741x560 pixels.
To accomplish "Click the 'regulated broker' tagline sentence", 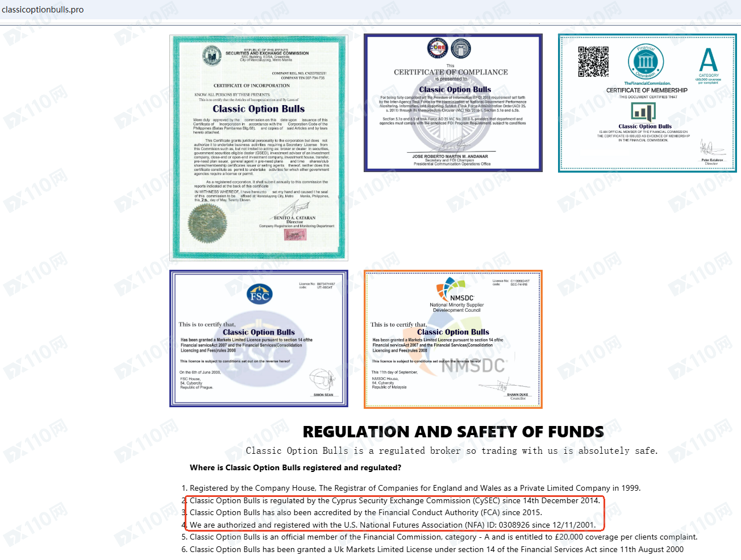I will 452,451.
